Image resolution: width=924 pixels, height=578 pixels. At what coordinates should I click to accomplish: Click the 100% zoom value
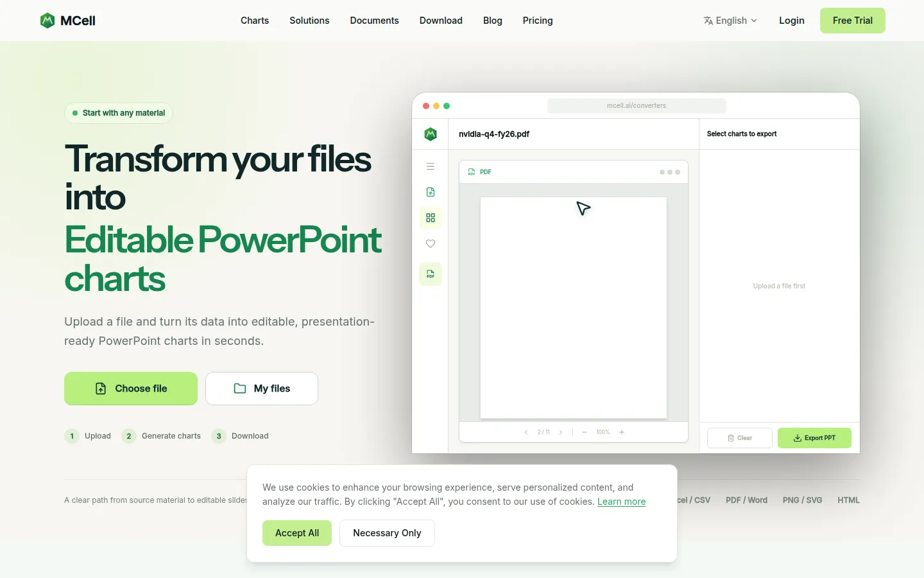pyautogui.click(x=603, y=432)
